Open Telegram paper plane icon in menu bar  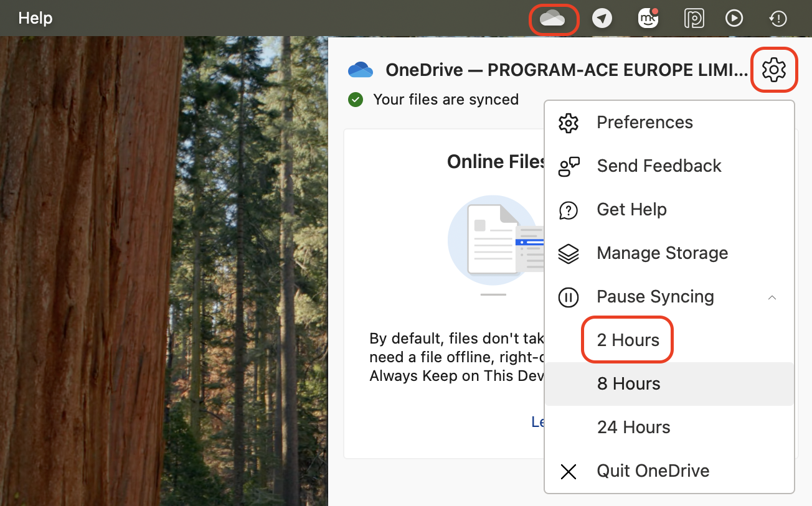tap(602, 18)
